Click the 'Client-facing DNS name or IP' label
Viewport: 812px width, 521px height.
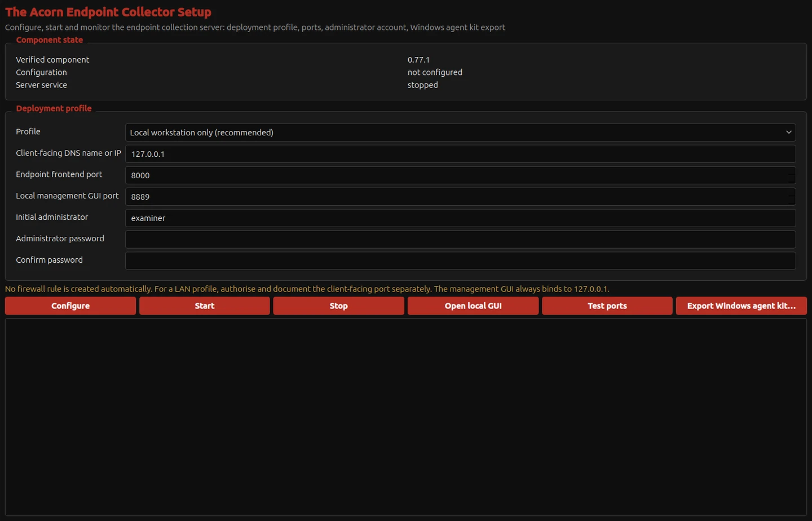point(68,153)
